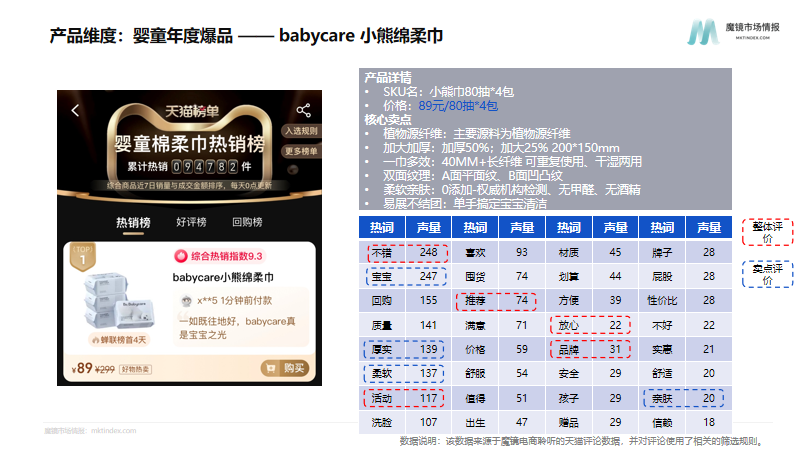Click the price link 89元/80抽*4包
800x450 pixels.
[458, 106]
